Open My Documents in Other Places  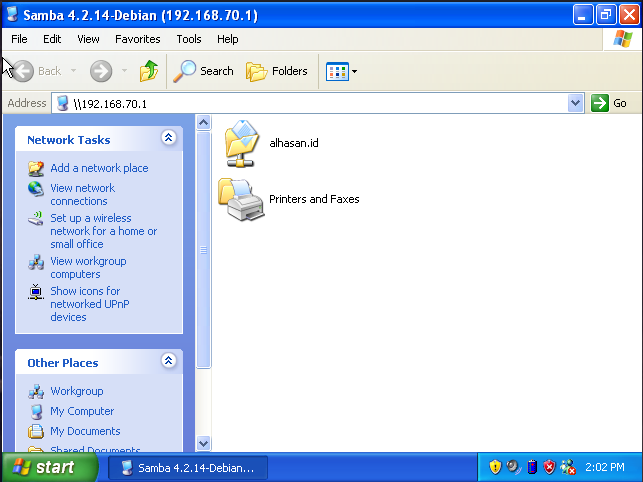pos(85,431)
